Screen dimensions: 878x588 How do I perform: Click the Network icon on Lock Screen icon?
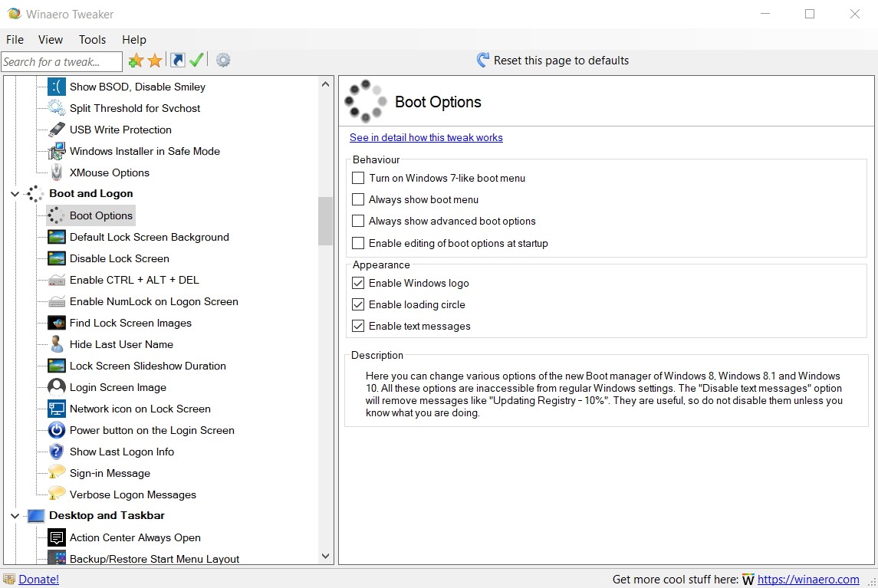pos(57,409)
